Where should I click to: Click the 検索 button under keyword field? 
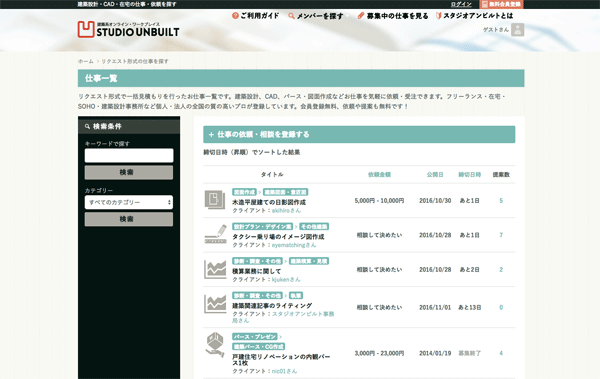(129, 172)
